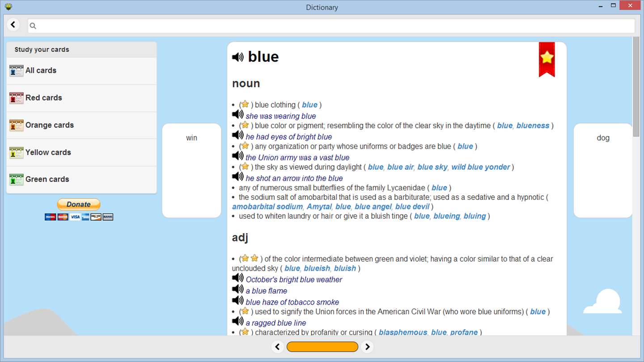Play audio for "blue haze of tobacco smoke"
This screenshot has width=644, height=362.
pyautogui.click(x=238, y=300)
